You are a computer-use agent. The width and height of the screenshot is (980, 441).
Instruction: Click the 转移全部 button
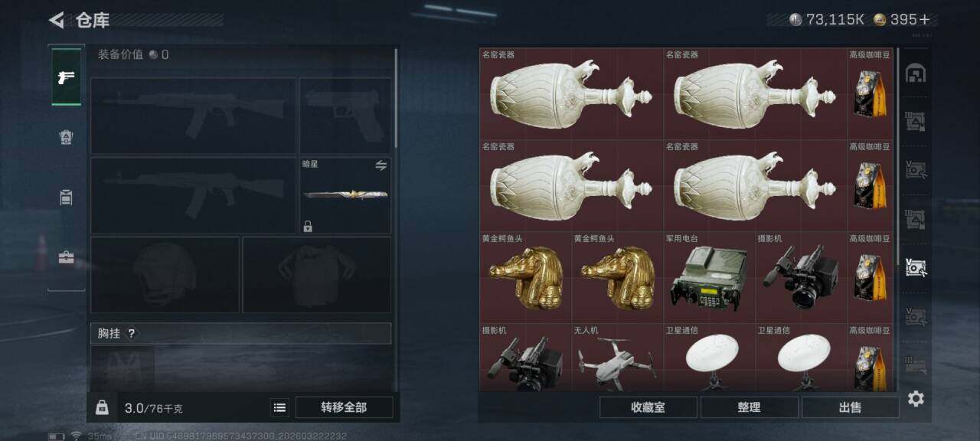pos(344,407)
